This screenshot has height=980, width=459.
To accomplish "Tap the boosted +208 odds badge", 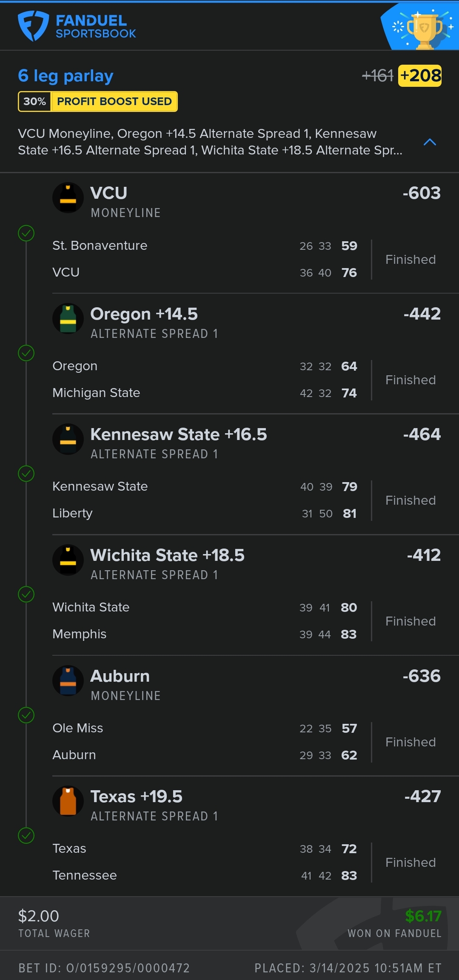I will 420,76.
